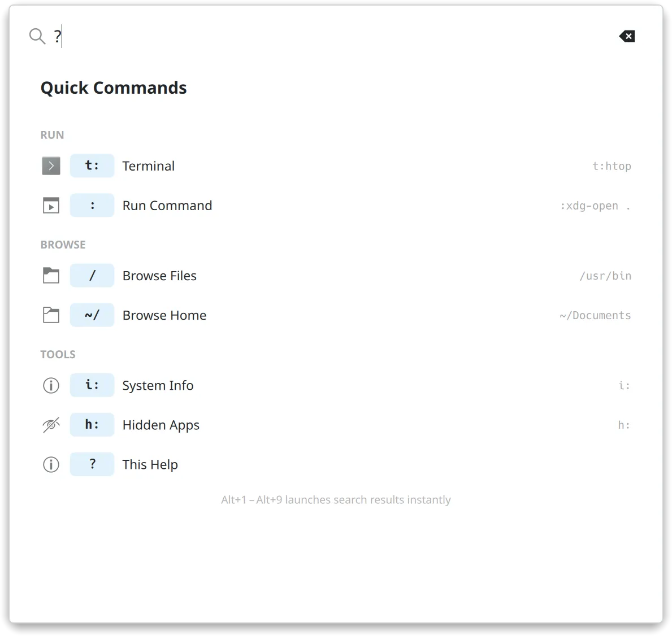Viewport: 672px width, 636px height.
Task: Select the '?' prefix badge beside This Help
Action: [92, 464]
